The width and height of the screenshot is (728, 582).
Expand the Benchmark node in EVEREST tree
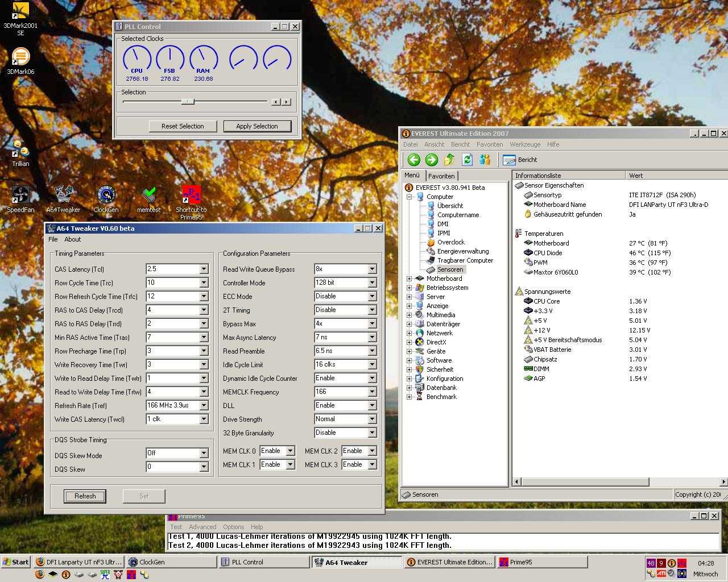tap(409, 397)
